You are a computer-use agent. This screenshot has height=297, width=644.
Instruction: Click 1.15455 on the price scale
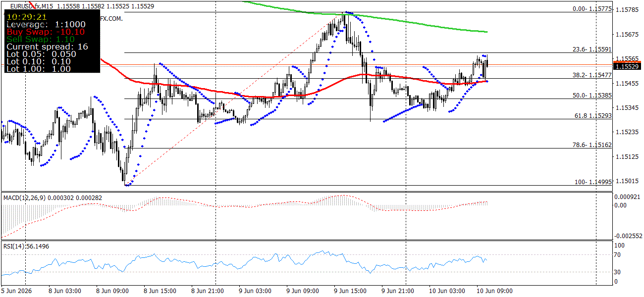[627, 83]
